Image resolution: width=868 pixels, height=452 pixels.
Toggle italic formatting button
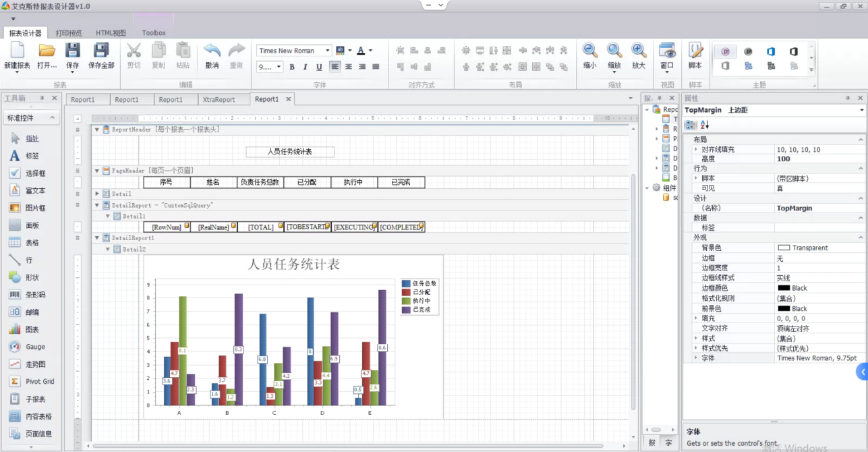pyautogui.click(x=305, y=67)
